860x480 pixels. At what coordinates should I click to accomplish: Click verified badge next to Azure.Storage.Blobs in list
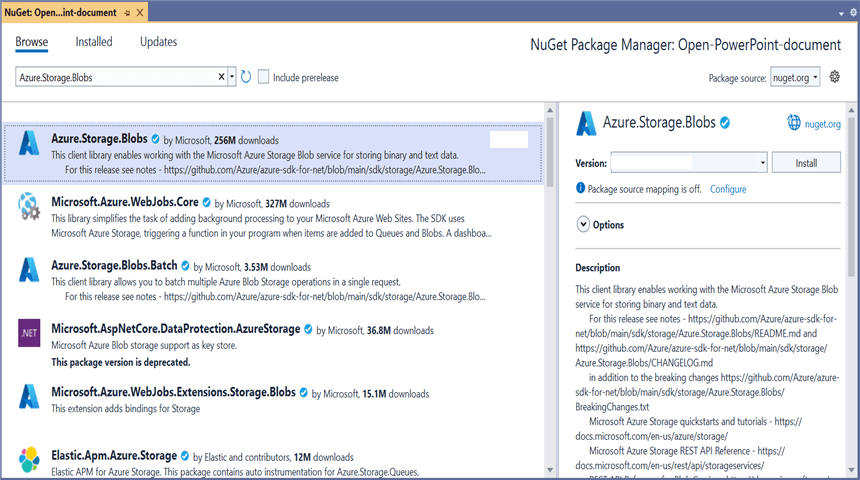point(155,139)
